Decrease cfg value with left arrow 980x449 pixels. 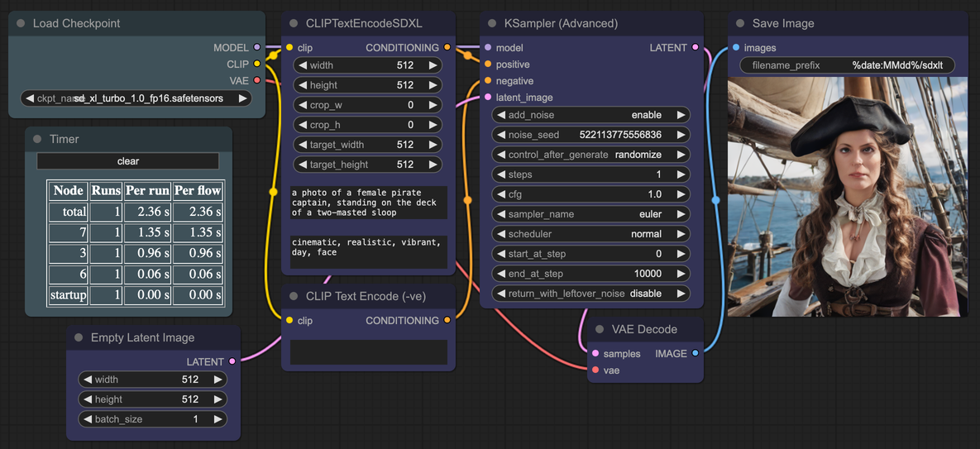point(501,194)
